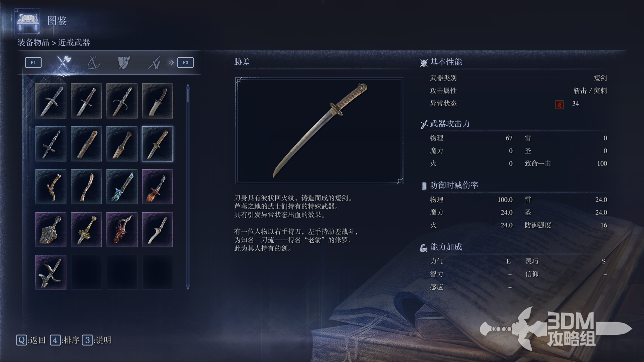
Task: Click the scrollbar up arrow
Action: coord(188,86)
